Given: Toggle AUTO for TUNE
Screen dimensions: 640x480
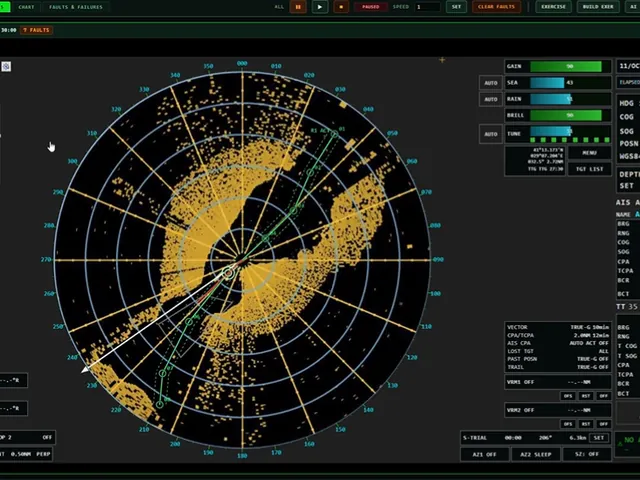Looking at the screenshot, I should coord(491,134).
